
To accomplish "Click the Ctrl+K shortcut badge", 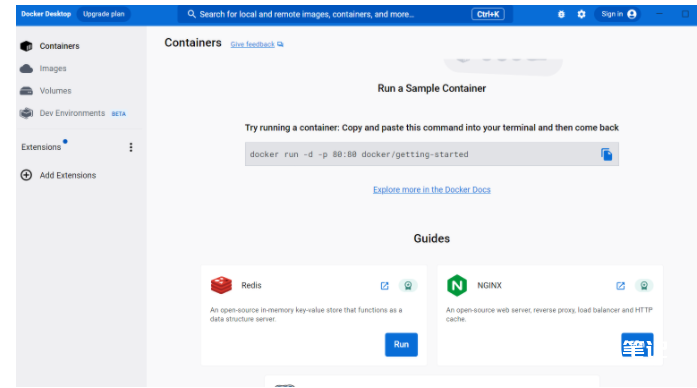I will click(488, 14).
